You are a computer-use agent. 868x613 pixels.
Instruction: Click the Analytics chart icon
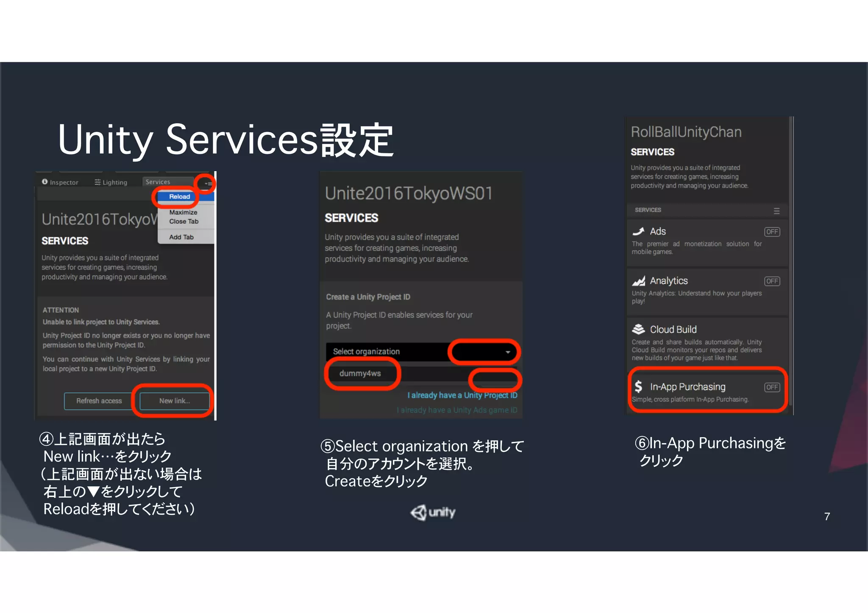638,281
